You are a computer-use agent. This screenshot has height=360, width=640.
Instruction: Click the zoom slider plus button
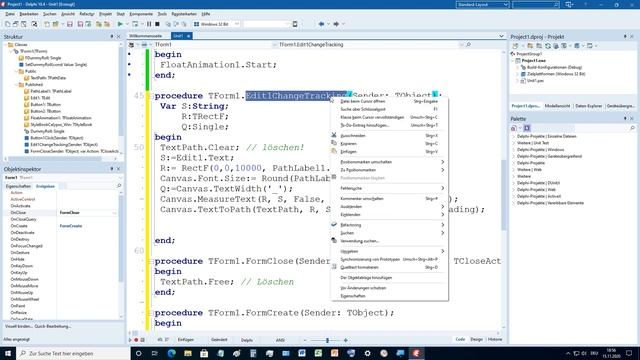click(346, 340)
